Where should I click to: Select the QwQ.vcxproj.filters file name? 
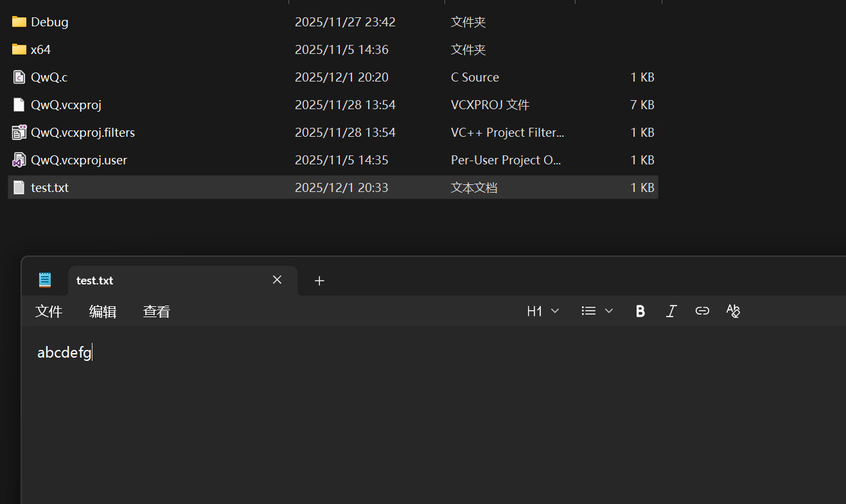point(83,132)
